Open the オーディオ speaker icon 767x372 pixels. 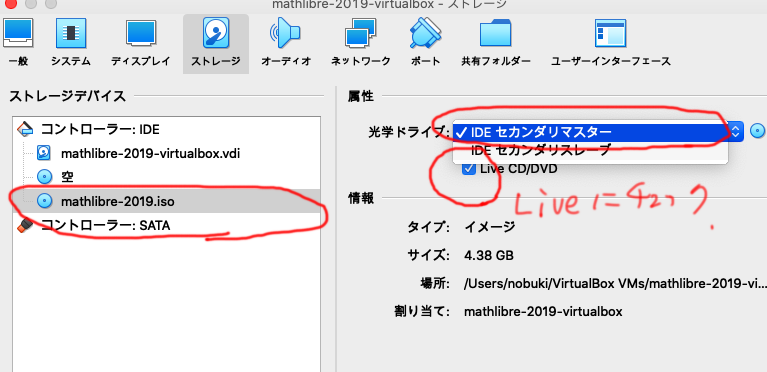pyautogui.click(x=285, y=33)
